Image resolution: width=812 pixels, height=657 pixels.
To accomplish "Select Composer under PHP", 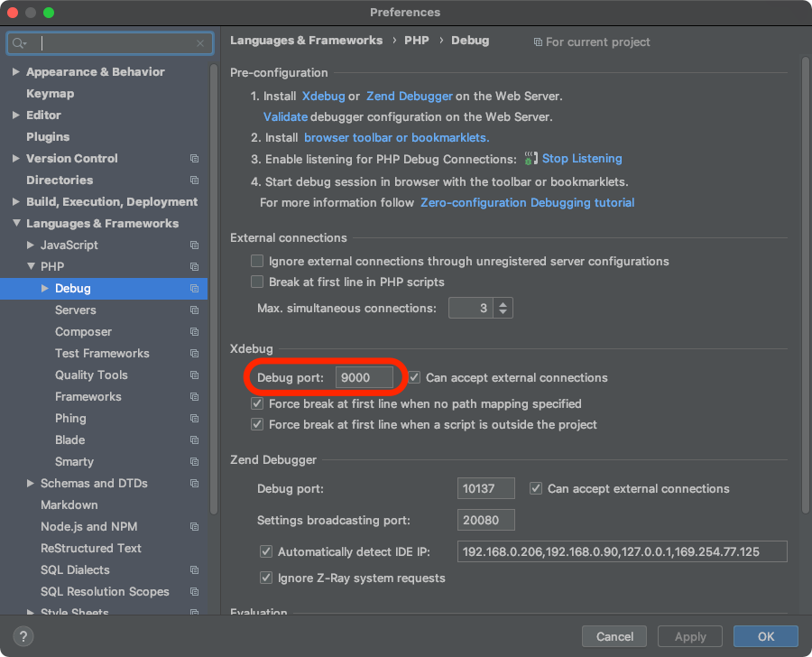I will point(83,331).
